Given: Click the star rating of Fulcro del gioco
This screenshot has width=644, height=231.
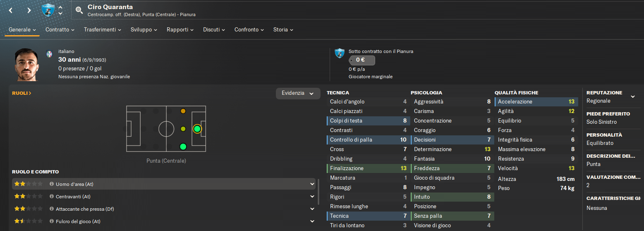Looking at the screenshot, I should [29, 221].
